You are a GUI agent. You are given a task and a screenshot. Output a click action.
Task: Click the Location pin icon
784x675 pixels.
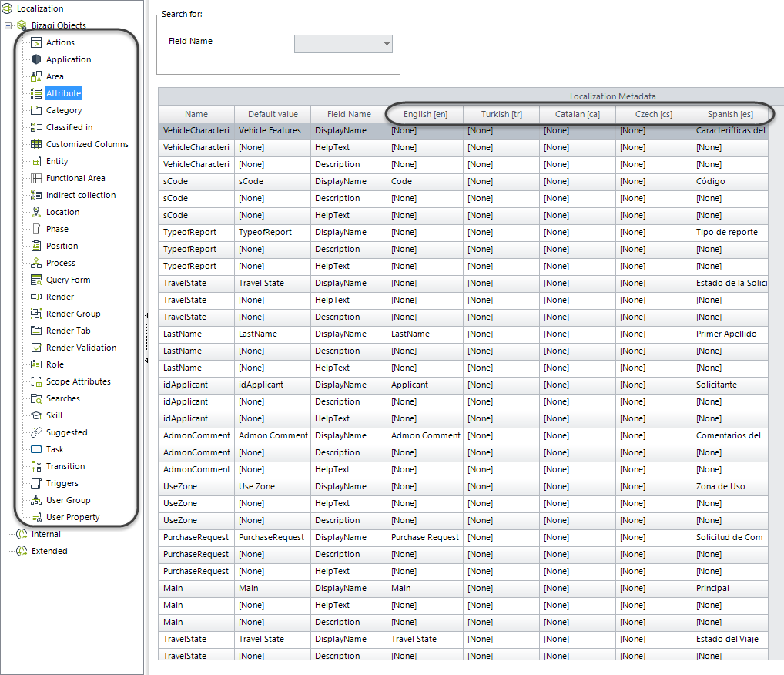[x=36, y=212]
